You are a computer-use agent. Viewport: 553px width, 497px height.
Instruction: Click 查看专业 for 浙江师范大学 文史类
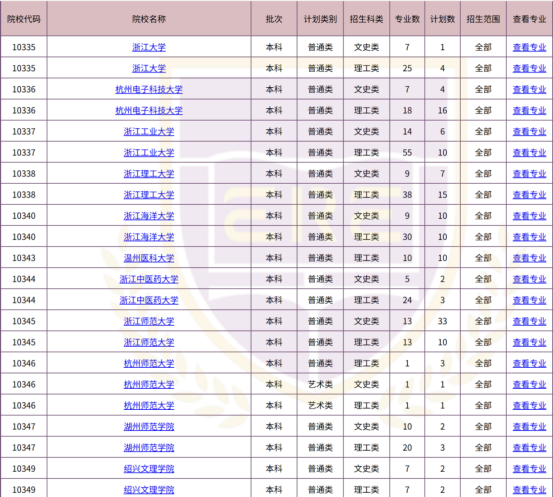click(x=529, y=321)
